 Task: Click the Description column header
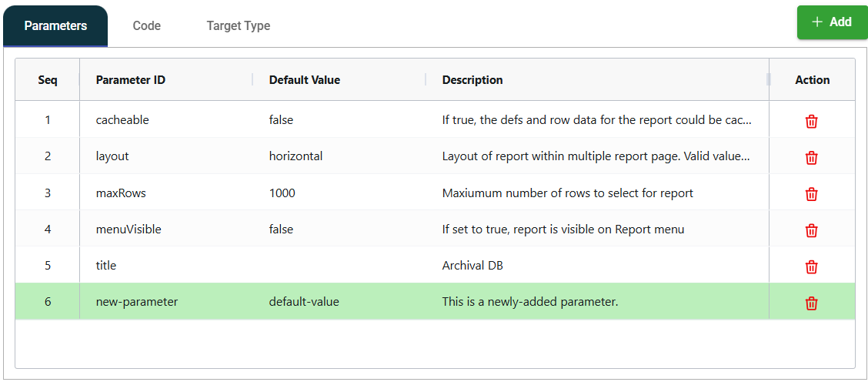click(472, 80)
